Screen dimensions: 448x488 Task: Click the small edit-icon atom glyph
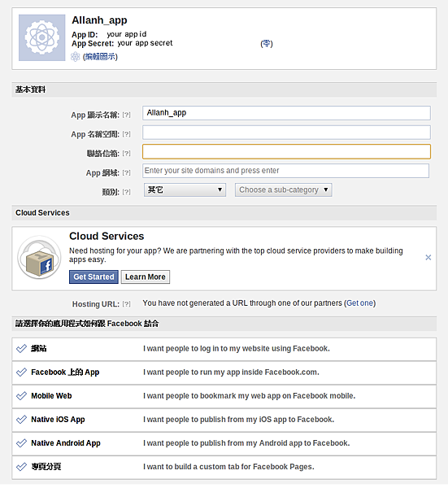[76, 57]
